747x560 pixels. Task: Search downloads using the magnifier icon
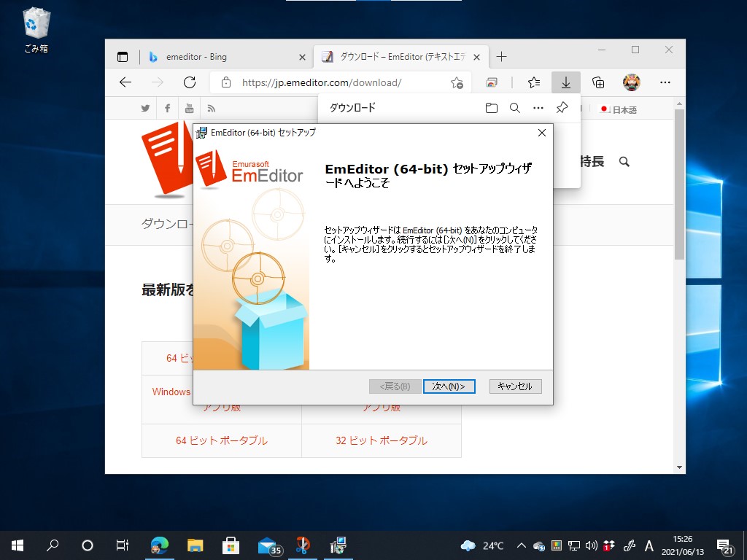pyautogui.click(x=515, y=107)
